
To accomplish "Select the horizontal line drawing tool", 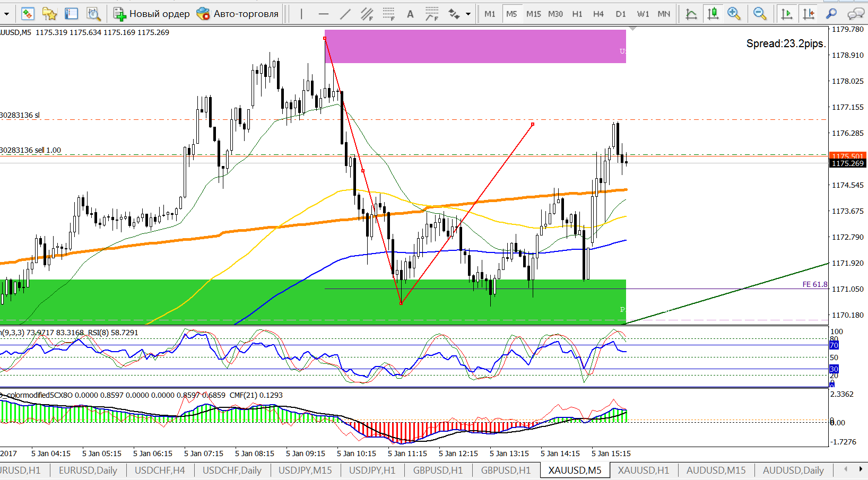I will coord(324,14).
